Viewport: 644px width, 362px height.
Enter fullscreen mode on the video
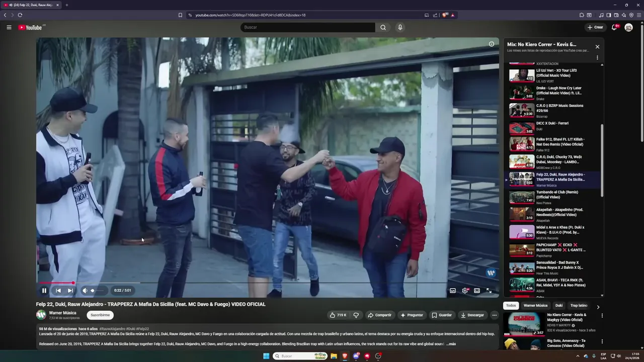point(489,291)
